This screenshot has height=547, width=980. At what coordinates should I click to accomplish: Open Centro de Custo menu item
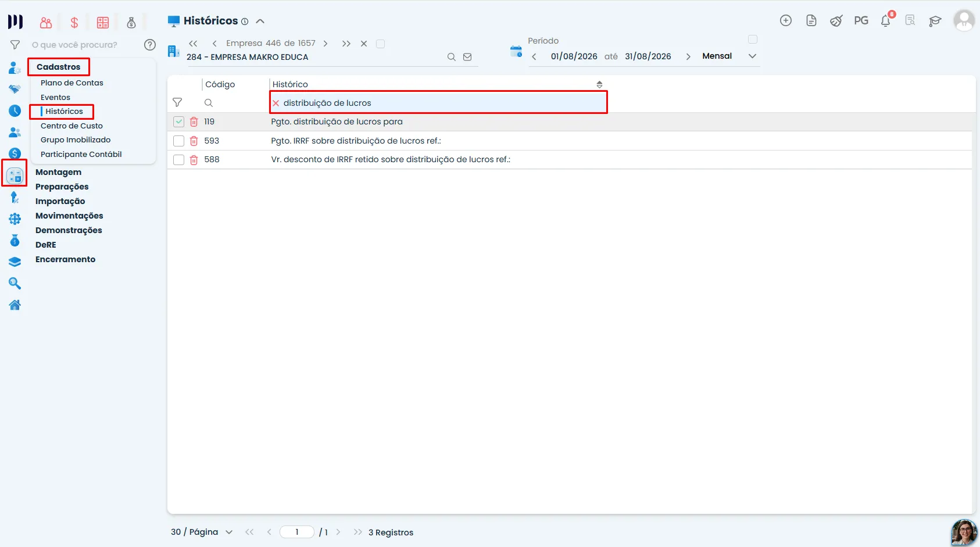coord(71,126)
